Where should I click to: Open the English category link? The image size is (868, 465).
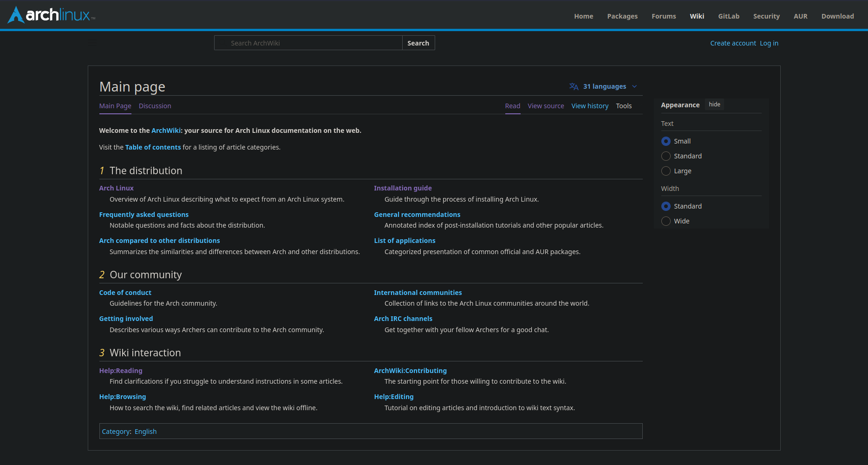coord(145,432)
